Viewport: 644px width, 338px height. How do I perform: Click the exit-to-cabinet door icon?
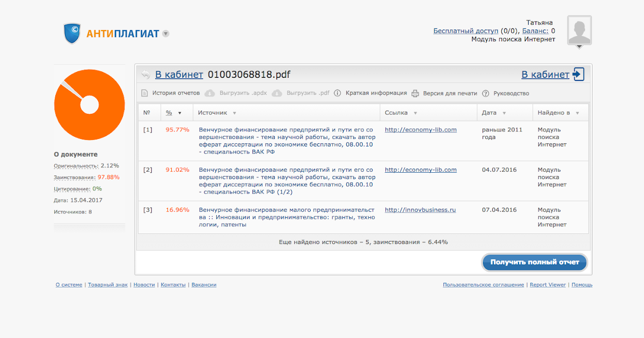click(579, 75)
